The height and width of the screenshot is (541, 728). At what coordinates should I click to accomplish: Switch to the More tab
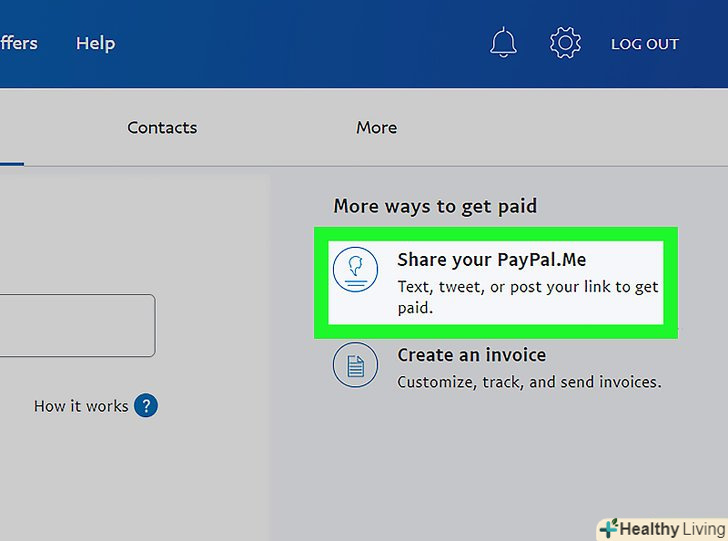click(x=377, y=128)
